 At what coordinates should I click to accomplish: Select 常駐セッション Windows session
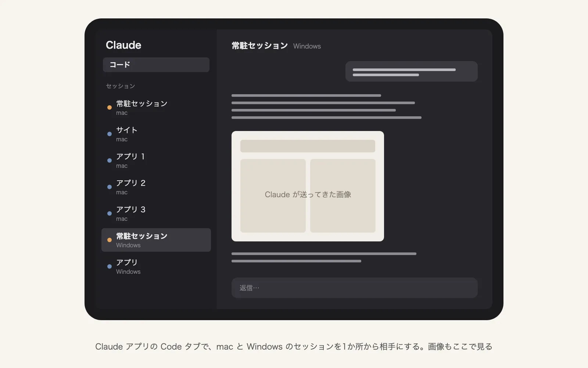[x=156, y=240]
